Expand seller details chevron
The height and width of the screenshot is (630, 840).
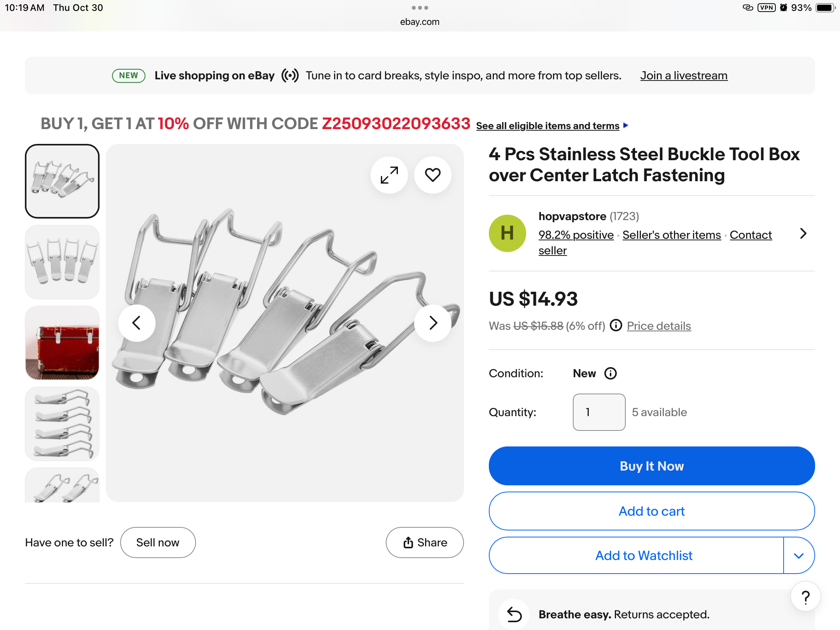coord(803,233)
